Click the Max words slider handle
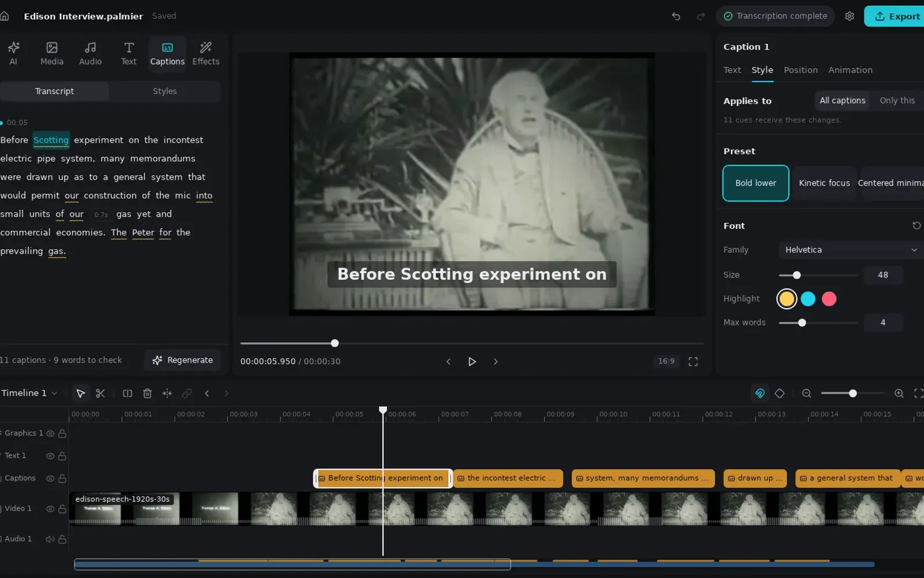 [802, 323]
